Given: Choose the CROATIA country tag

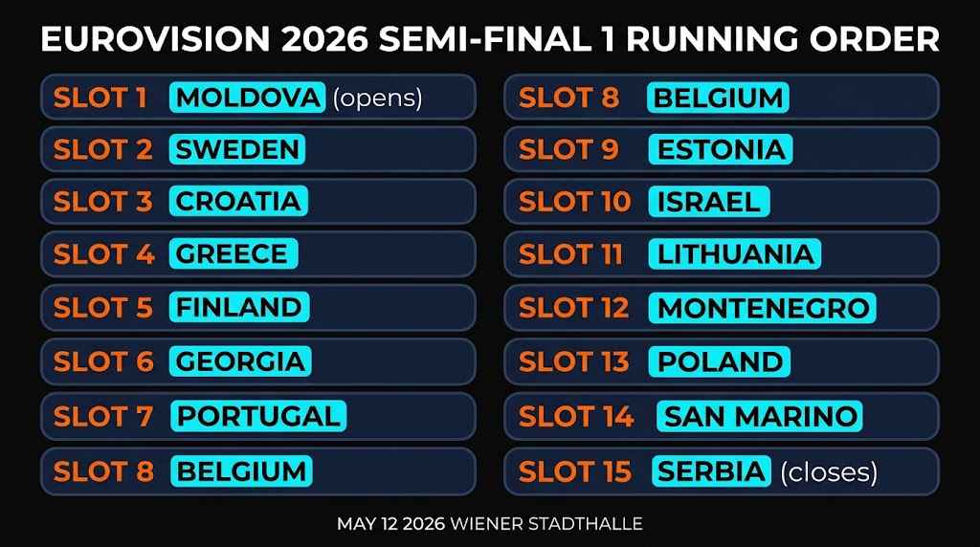Looking at the screenshot, I should [x=238, y=202].
